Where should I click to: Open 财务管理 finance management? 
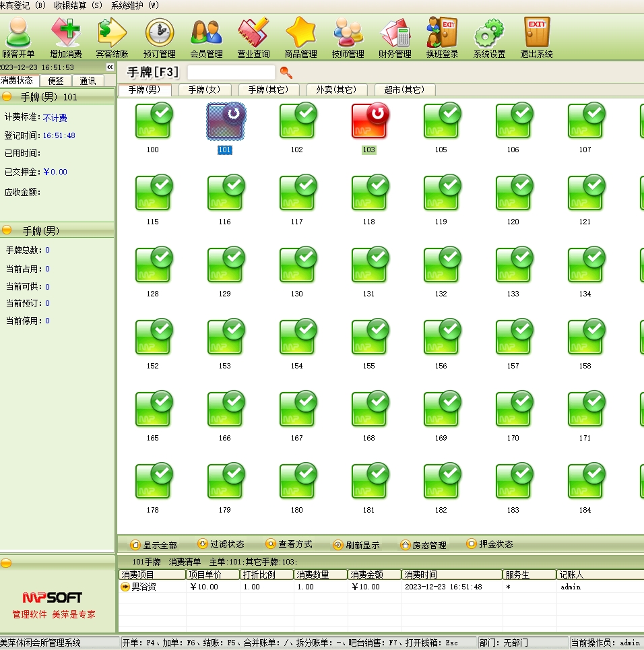395,37
